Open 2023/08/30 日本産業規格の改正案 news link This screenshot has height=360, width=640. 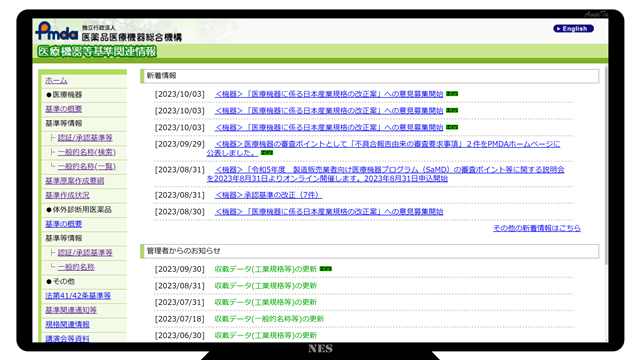coord(329,211)
